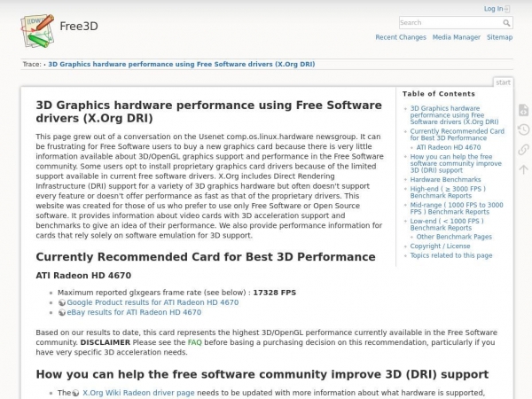Click the search magnifier icon

click(506, 23)
